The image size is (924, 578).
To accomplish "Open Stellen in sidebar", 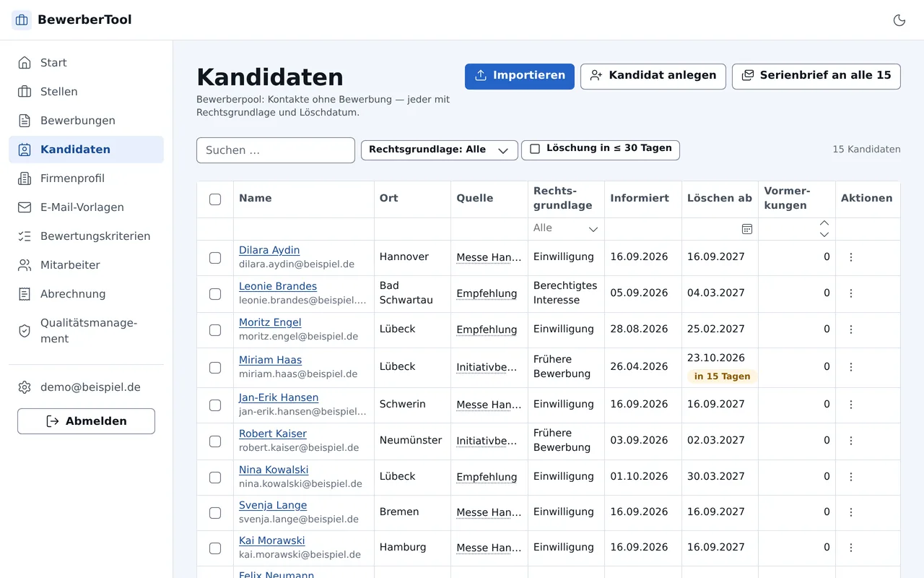I will [86, 92].
